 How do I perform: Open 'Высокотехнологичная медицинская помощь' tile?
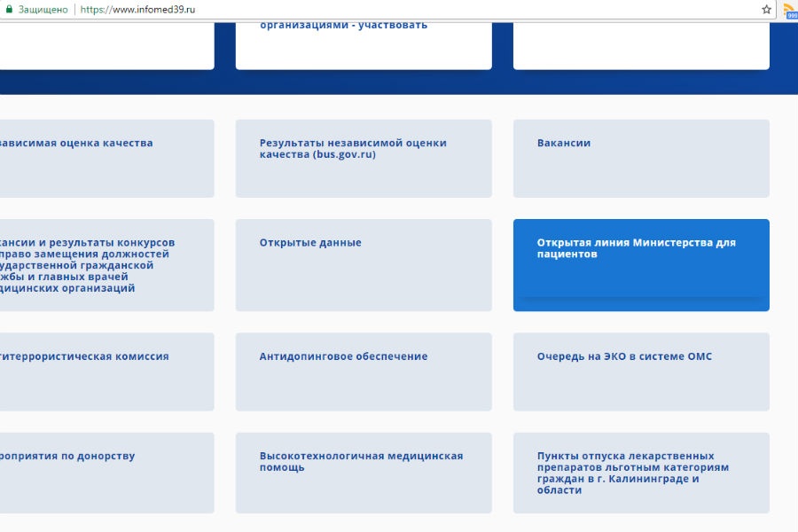pyautogui.click(x=363, y=472)
